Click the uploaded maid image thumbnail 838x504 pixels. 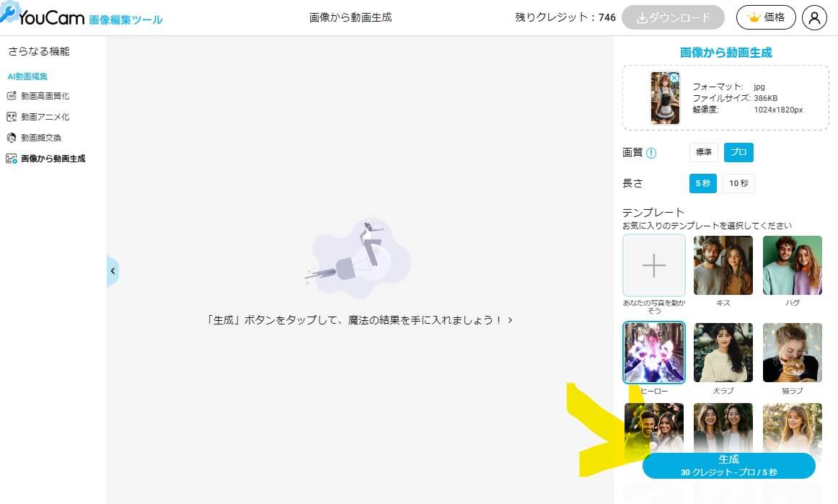[665, 98]
